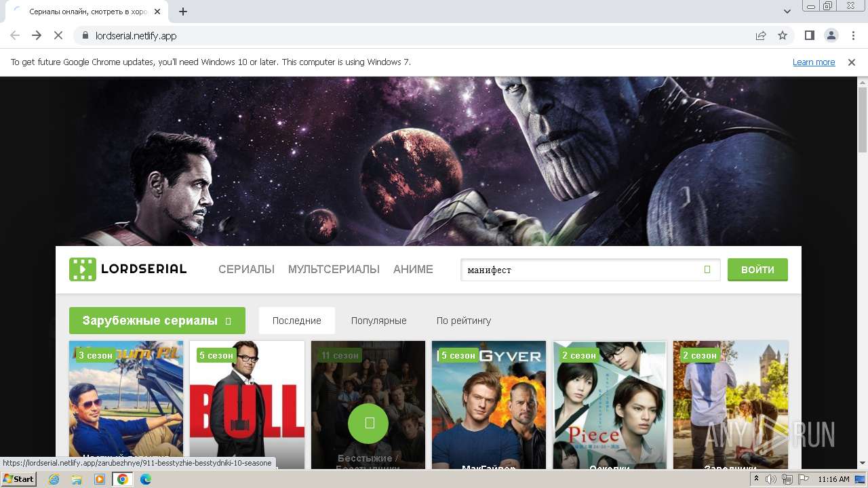This screenshot has height=488, width=868.
Task: Show hidden system tray icons
Action: click(x=756, y=479)
